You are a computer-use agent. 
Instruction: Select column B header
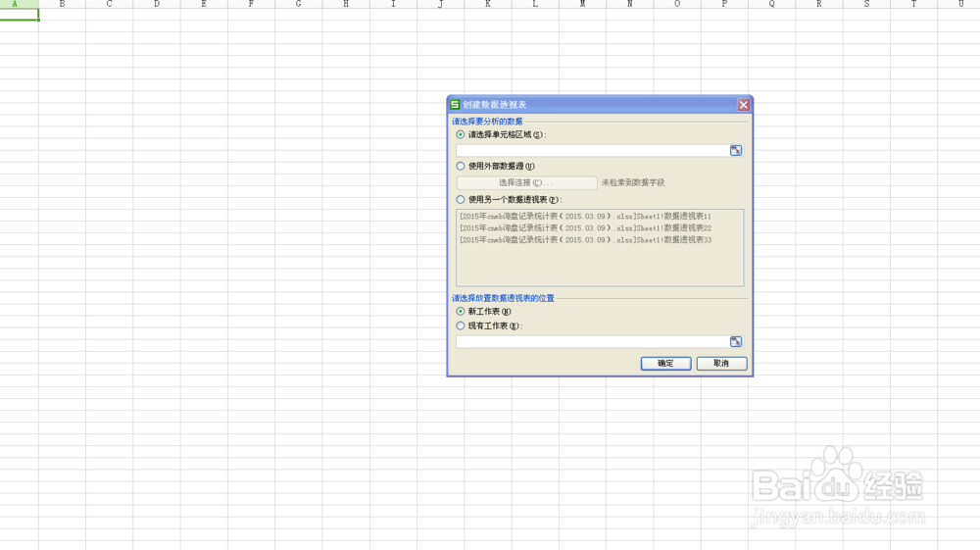(62, 4)
